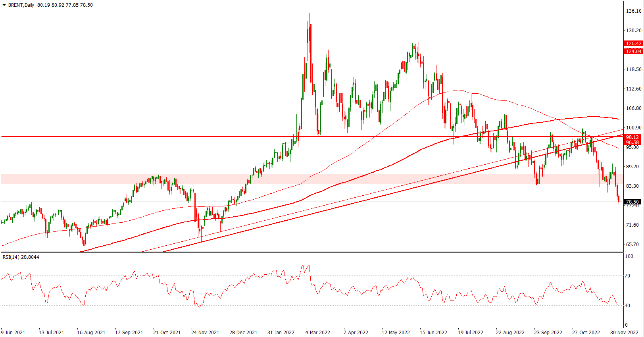644x337 pixels.
Task: Click the 96.58 horizontal line price tag
Action: click(x=632, y=142)
